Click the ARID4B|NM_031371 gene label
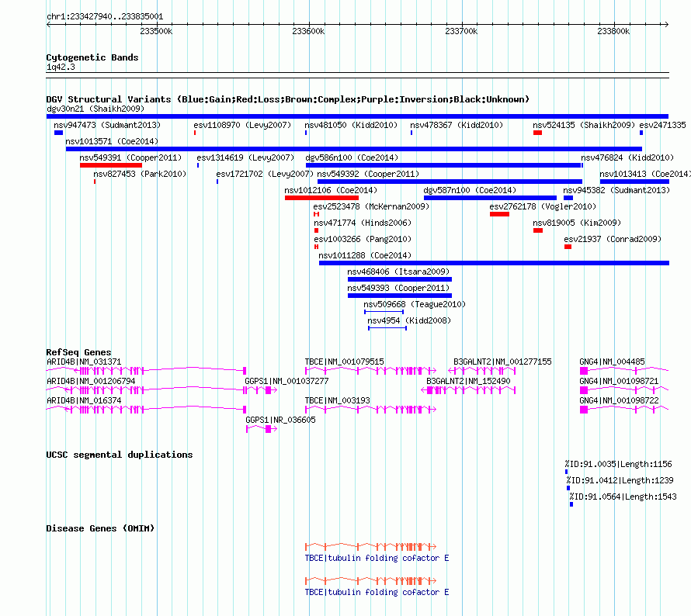 click(84, 362)
